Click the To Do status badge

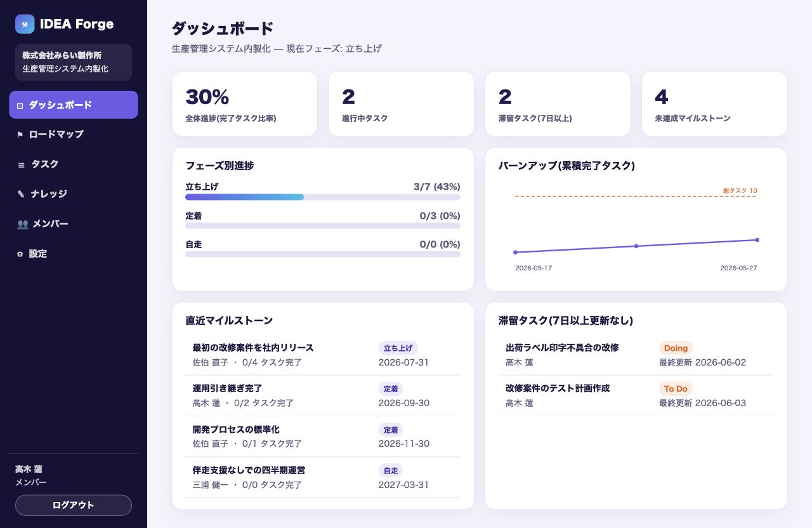tap(676, 388)
